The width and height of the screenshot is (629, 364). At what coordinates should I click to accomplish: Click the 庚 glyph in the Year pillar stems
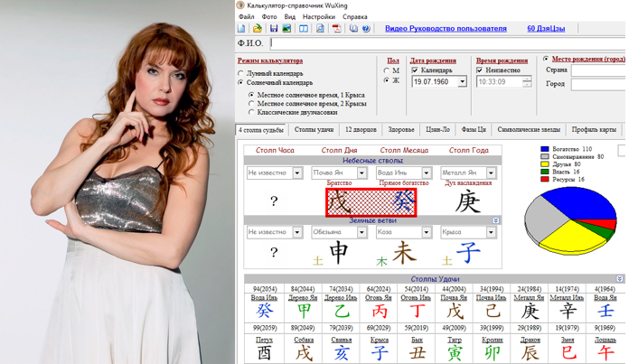click(468, 201)
